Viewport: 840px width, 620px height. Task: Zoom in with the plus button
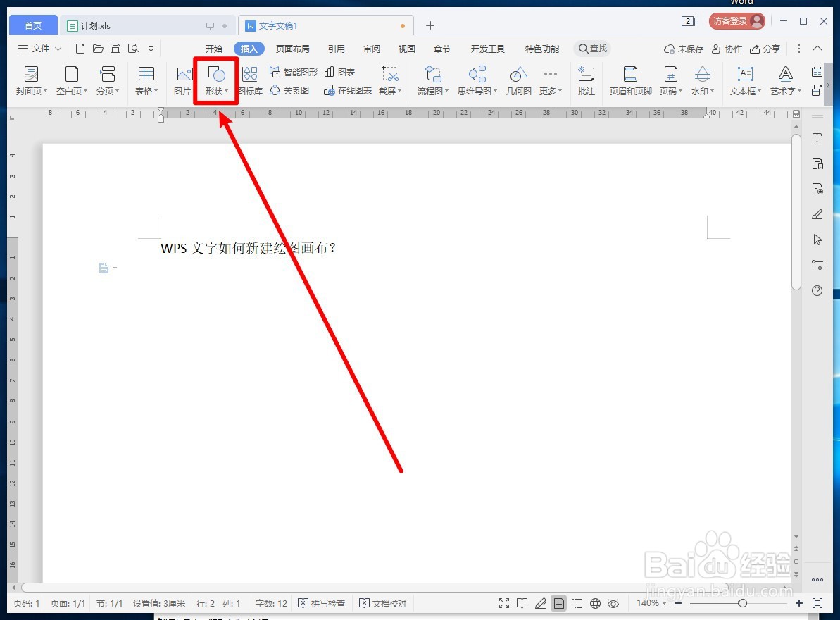click(x=798, y=603)
